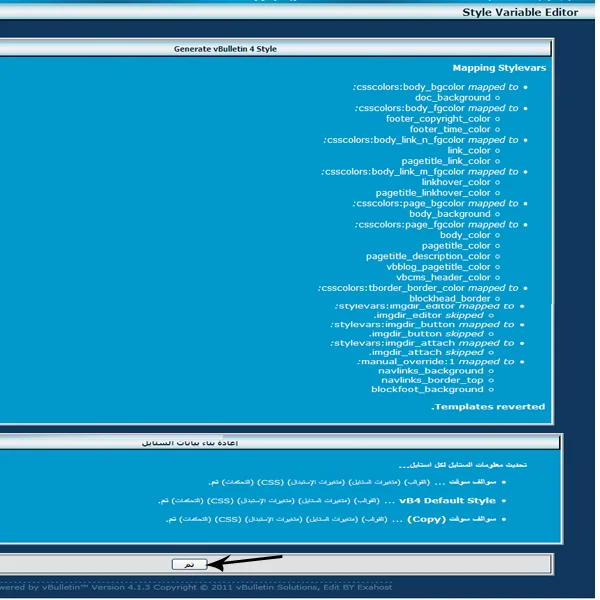Viewport: 600px width, 600px height.
Task: Click the Generate vBulletin 4 Style header
Action: [x=225, y=48]
